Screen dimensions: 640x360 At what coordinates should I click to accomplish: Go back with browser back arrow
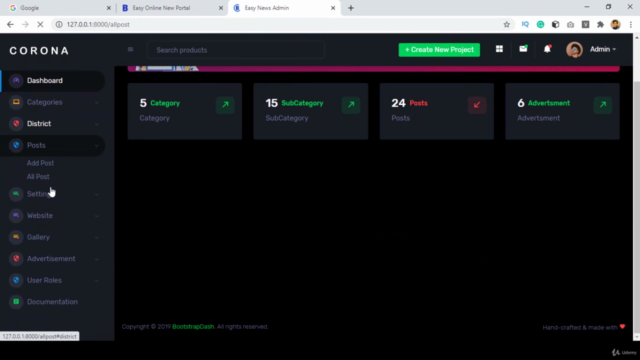10,24
